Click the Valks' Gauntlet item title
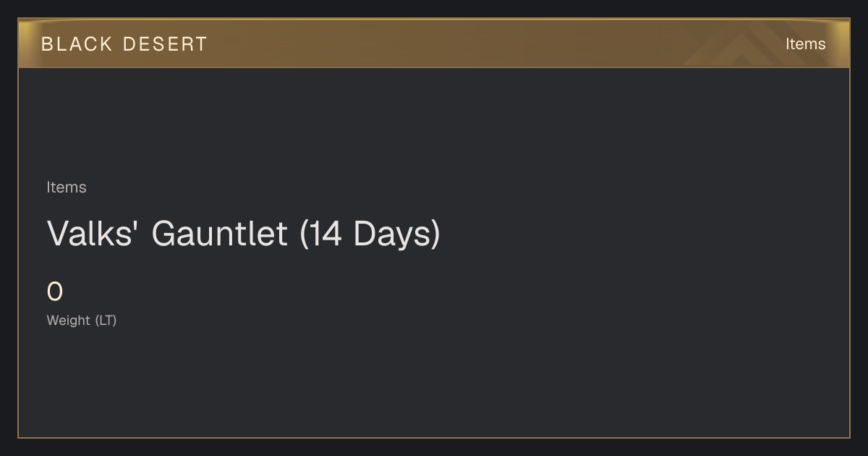Screen dimensions: 868x456 point(243,234)
